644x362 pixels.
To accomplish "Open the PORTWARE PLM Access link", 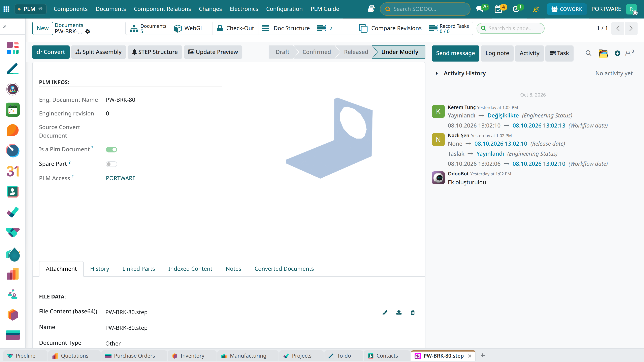I will [x=121, y=178].
